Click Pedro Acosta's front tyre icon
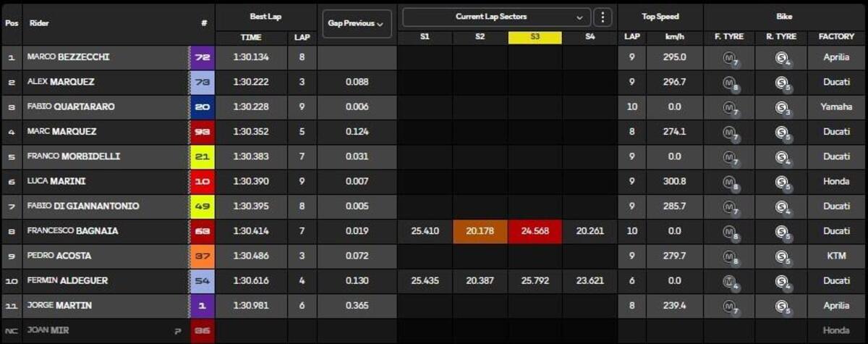 click(x=729, y=256)
